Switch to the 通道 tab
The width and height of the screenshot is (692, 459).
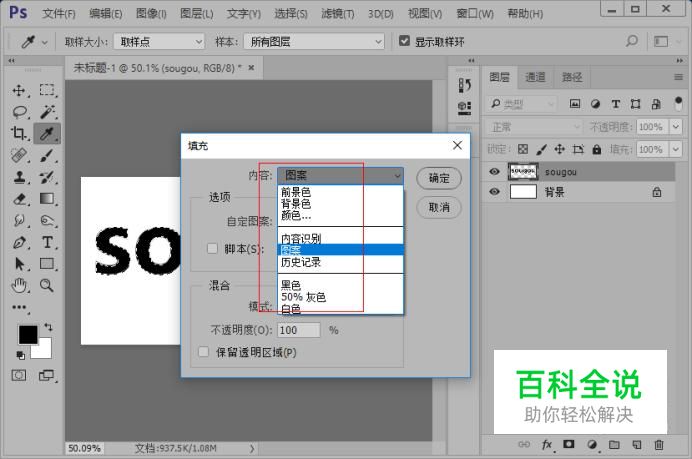click(535, 77)
